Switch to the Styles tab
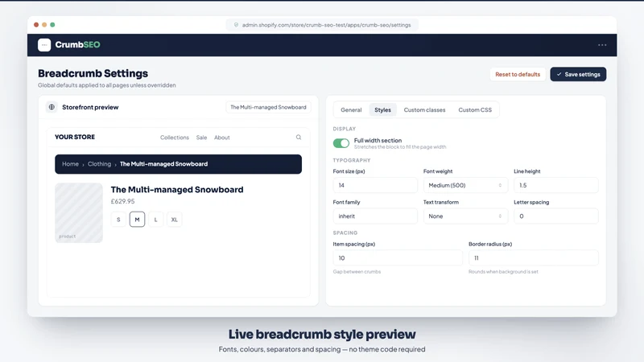Viewport: 644px width, 362px height. point(383,110)
